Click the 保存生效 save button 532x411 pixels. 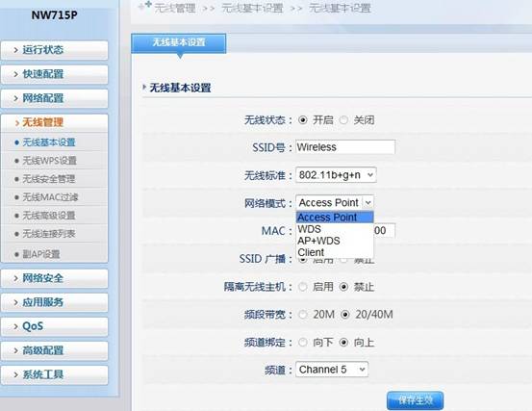(415, 400)
